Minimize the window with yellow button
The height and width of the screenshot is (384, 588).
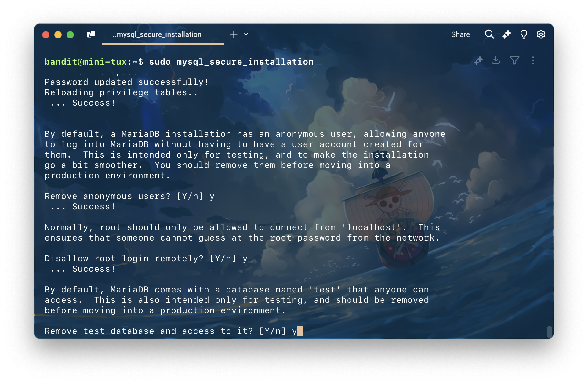58,34
